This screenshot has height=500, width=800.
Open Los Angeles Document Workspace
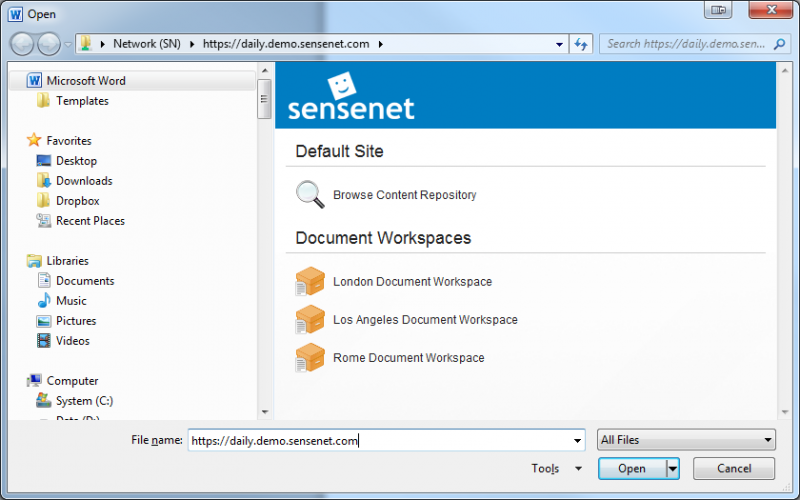tap(425, 320)
